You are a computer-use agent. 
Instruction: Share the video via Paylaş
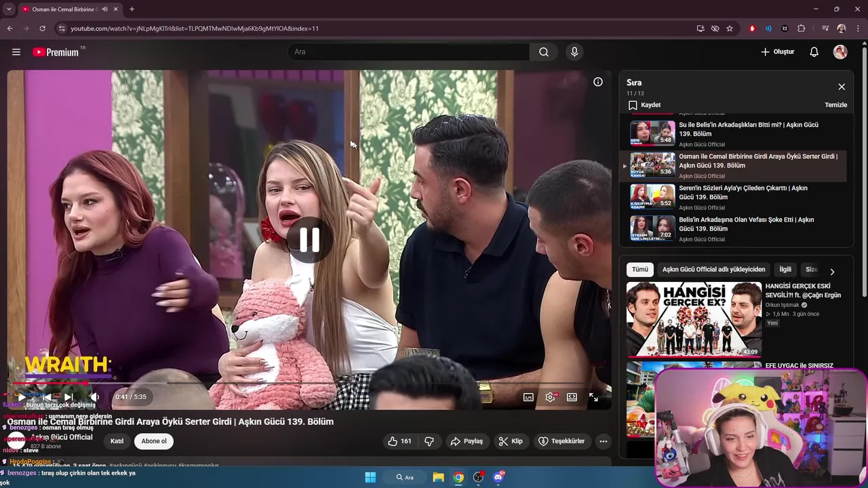point(467,441)
